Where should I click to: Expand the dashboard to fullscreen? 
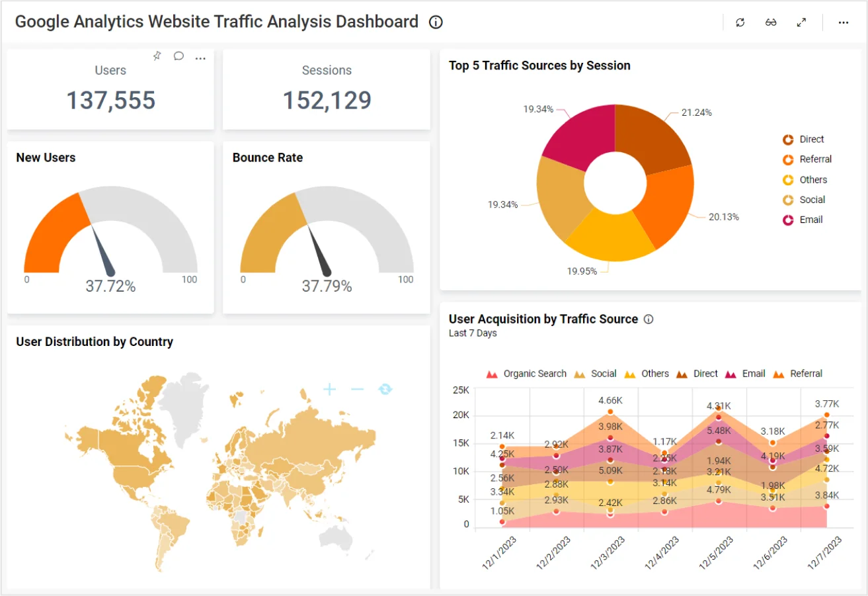point(801,22)
